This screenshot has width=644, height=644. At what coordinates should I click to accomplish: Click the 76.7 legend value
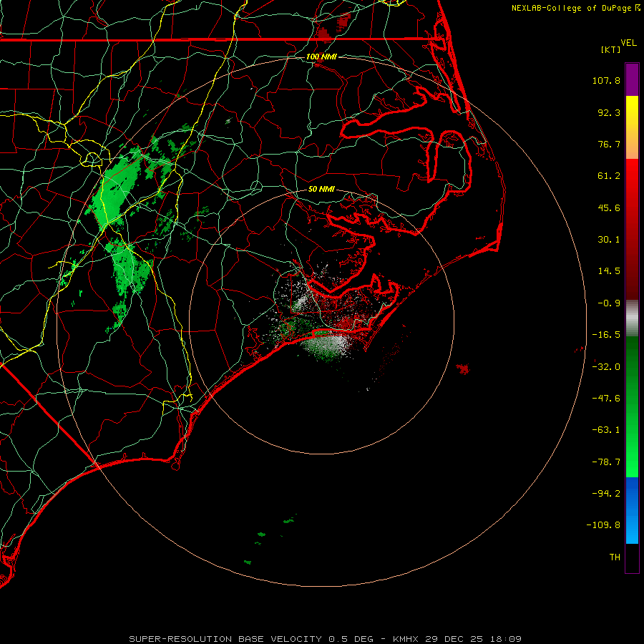point(609,144)
